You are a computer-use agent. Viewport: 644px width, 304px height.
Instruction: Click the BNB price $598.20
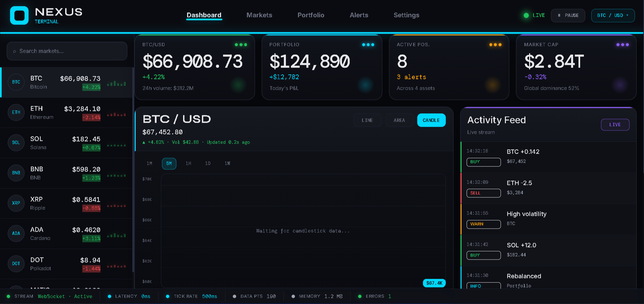click(86, 169)
